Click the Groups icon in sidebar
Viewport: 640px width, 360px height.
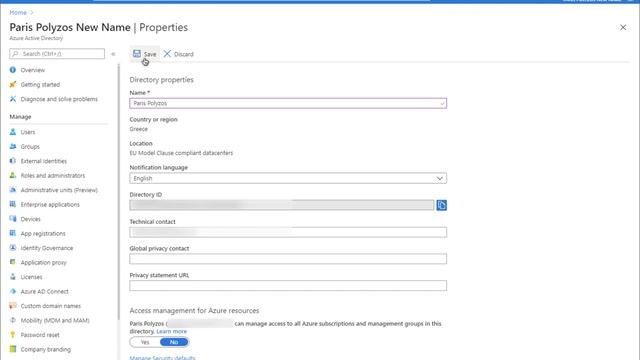pos(13,146)
